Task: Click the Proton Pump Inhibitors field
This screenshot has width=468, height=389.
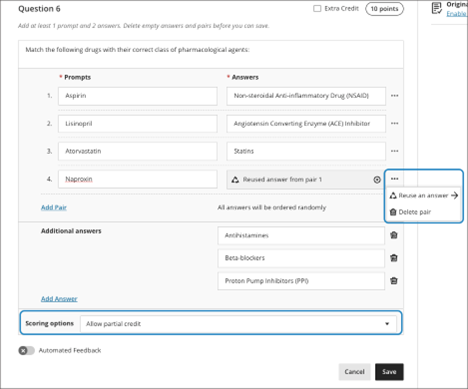Action: (301, 281)
